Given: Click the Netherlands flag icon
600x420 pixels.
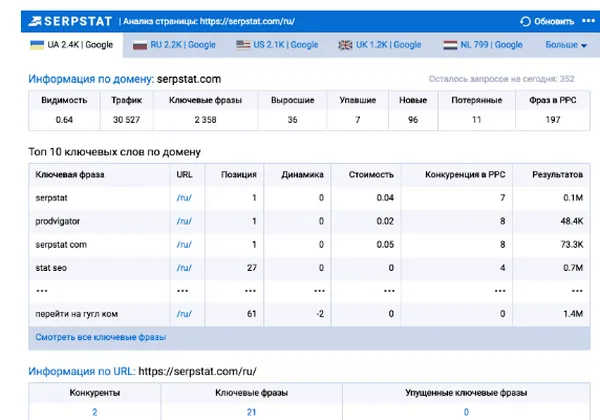Looking at the screenshot, I should pos(450,45).
